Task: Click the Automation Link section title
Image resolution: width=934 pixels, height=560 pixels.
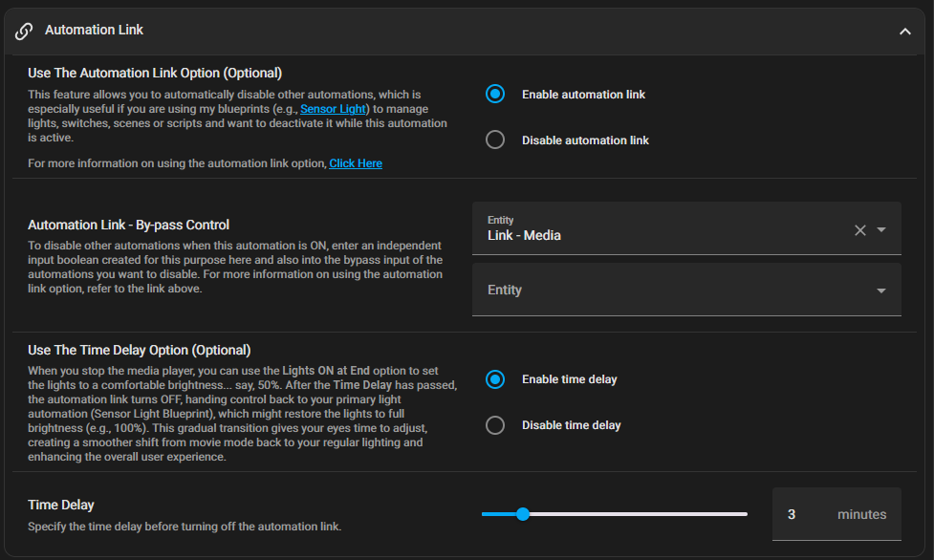Action: 94,30
